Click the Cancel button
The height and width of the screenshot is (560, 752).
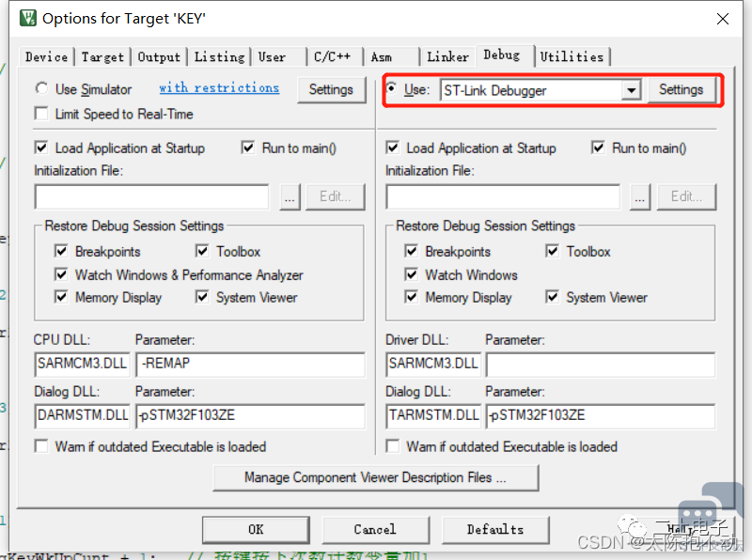[375, 530]
